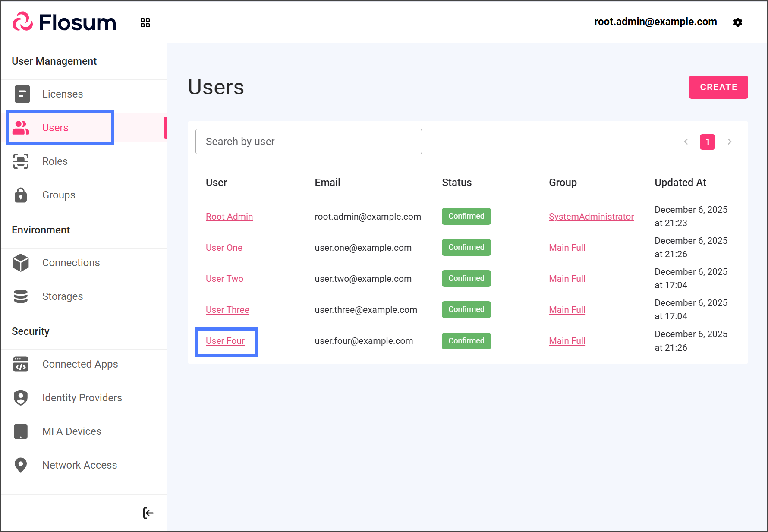Open Network Access menu item

(79, 465)
